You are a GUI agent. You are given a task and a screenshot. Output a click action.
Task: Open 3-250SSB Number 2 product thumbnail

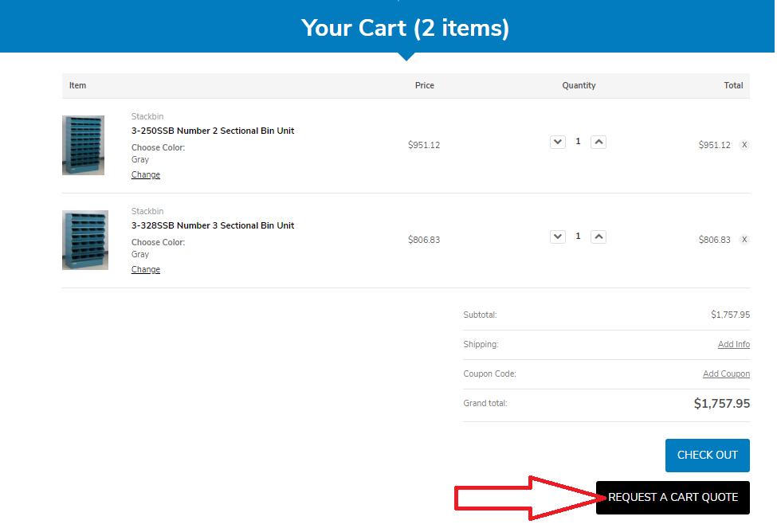(x=83, y=145)
